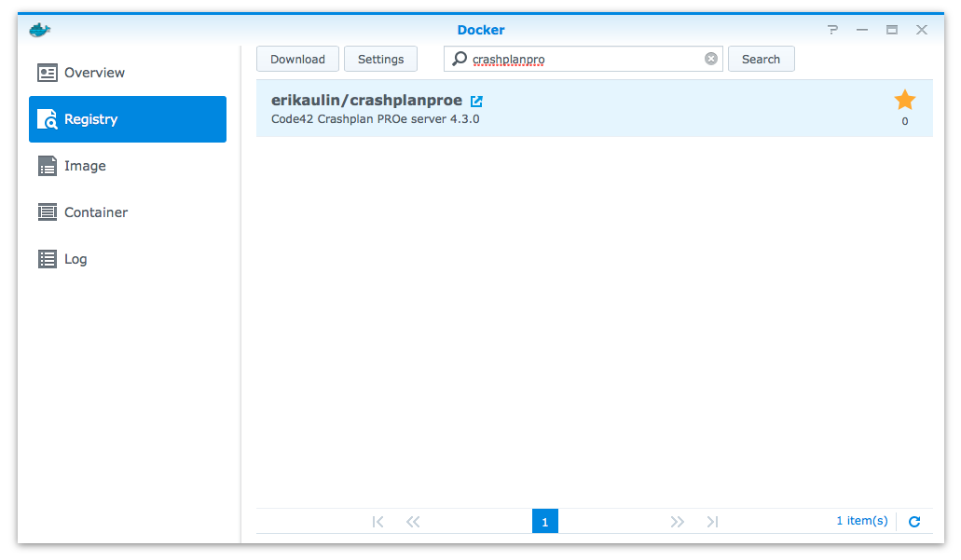Maximize the Docker window

pos(892,30)
